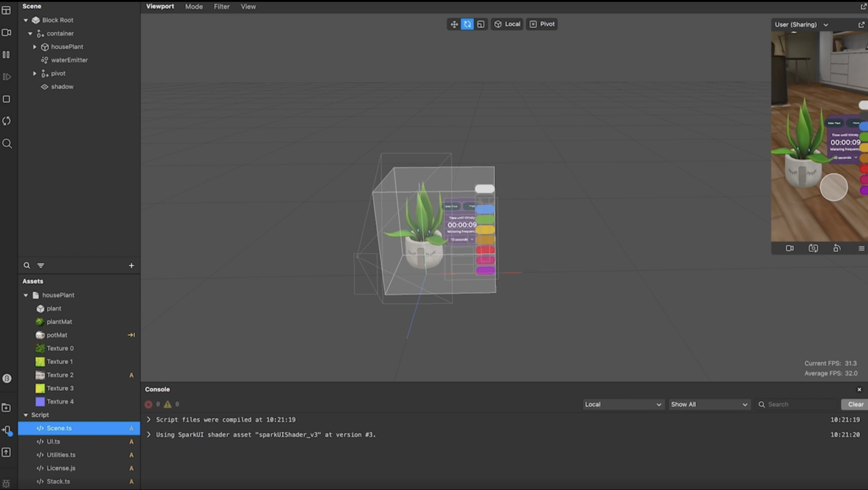Toggle Local coordinate space button
The image size is (868, 490).
tap(507, 24)
